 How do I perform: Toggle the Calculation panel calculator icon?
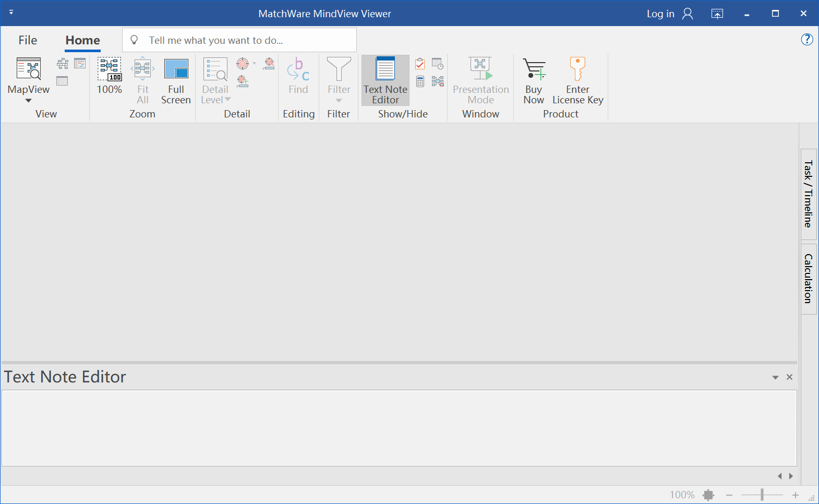pos(420,81)
